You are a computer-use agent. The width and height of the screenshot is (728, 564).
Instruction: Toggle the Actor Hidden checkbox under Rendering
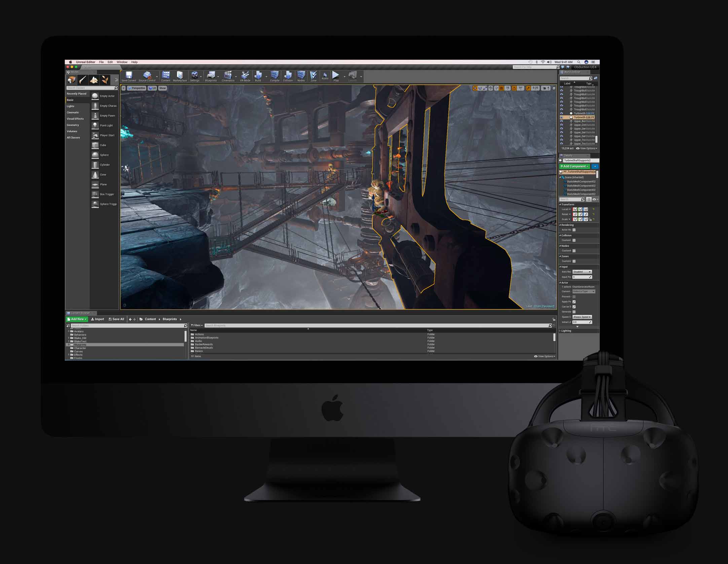(x=574, y=230)
